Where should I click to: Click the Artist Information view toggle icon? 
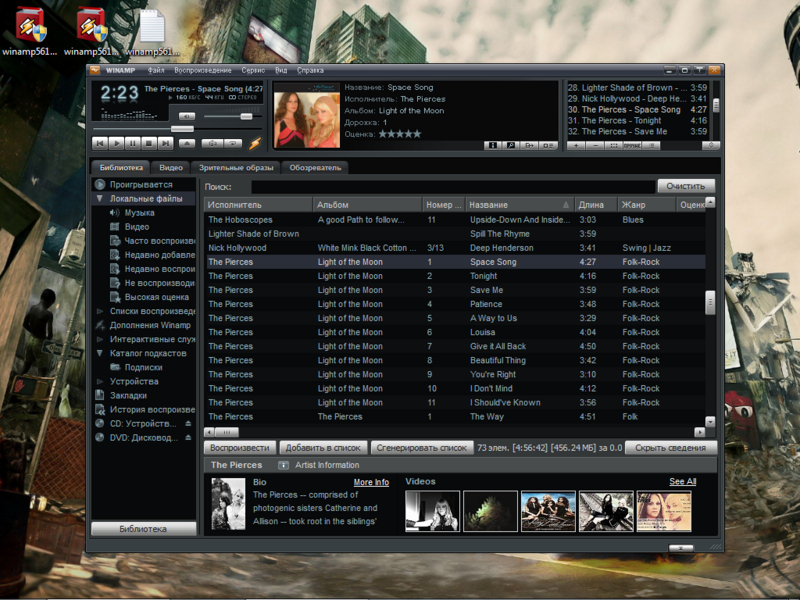[283, 465]
